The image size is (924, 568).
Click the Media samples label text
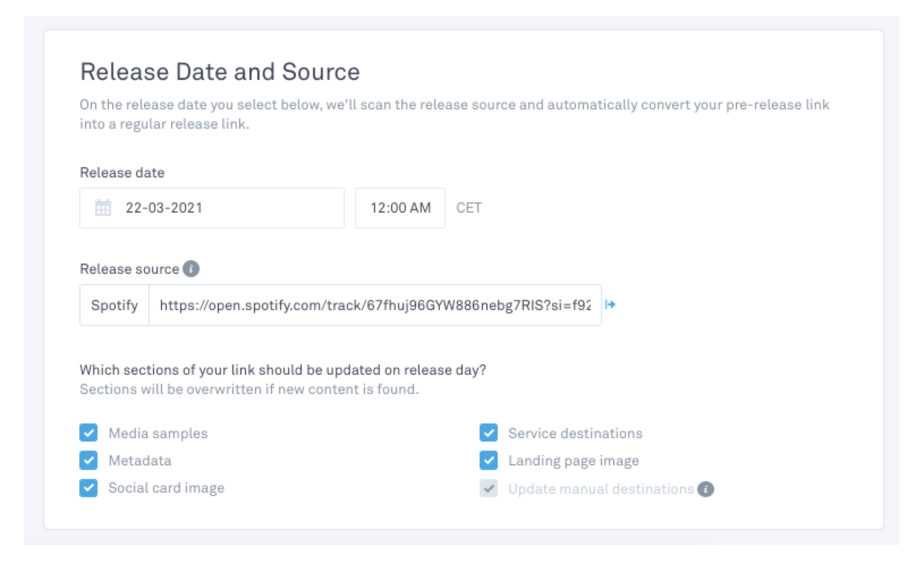158,434
